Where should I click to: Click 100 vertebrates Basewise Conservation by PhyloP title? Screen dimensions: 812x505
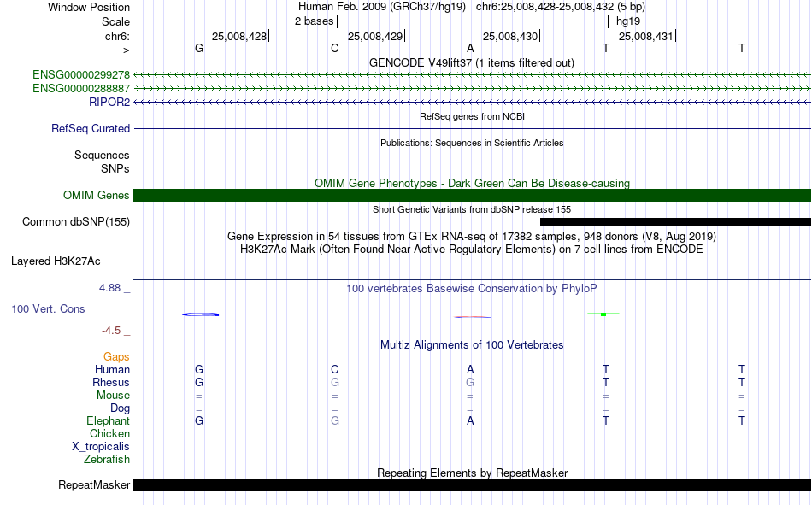click(x=472, y=289)
